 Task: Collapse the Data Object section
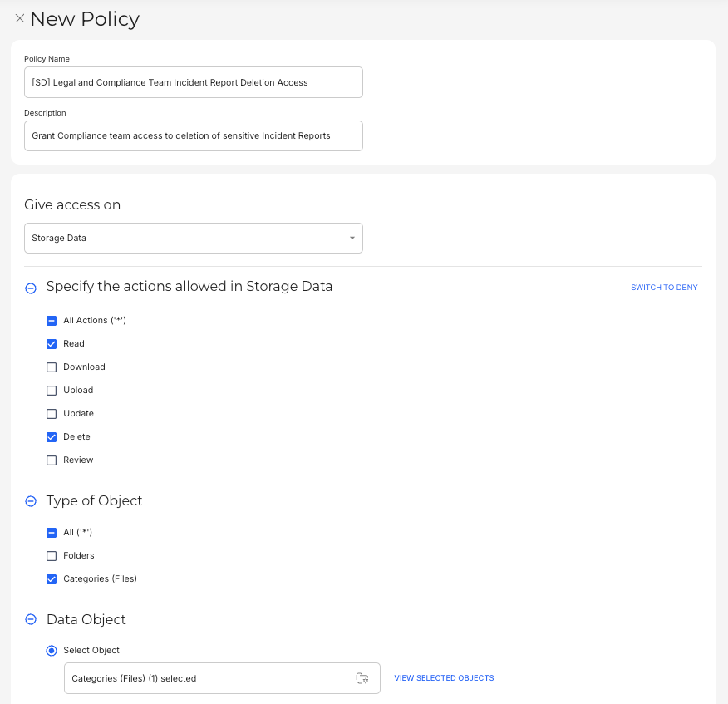click(x=31, y=620)
